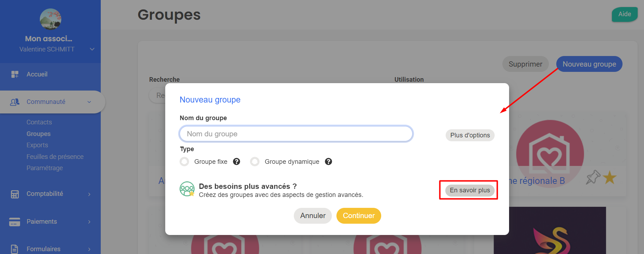644x254 pixels.
Task: Collapse the Communauté menu chevron
Action: (x=89, y=102)
